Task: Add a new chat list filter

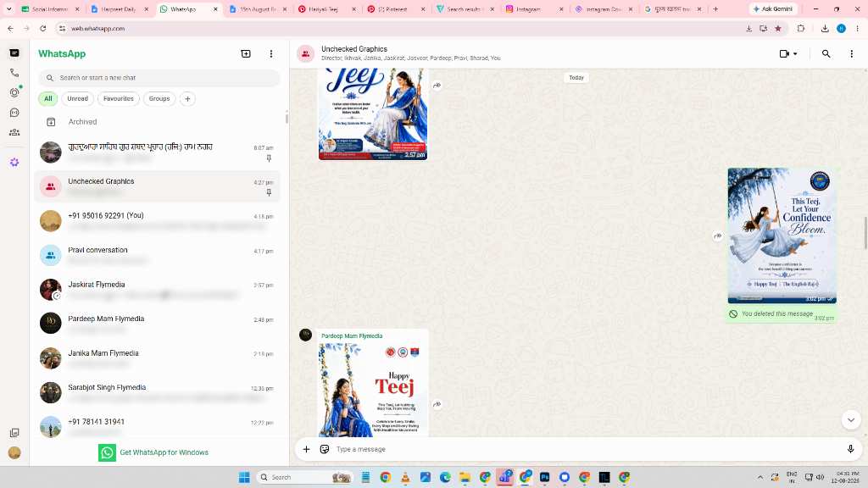Action: tap(187, 98)
